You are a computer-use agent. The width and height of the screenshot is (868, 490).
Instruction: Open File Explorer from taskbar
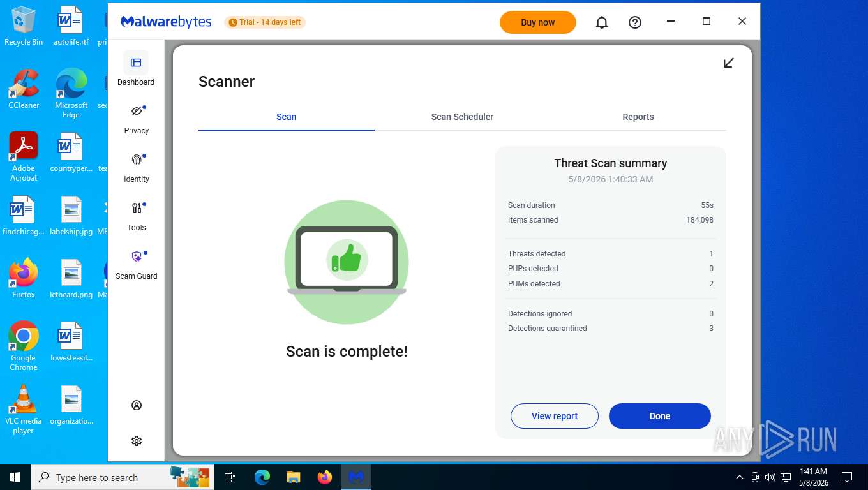tap(294, 477)
